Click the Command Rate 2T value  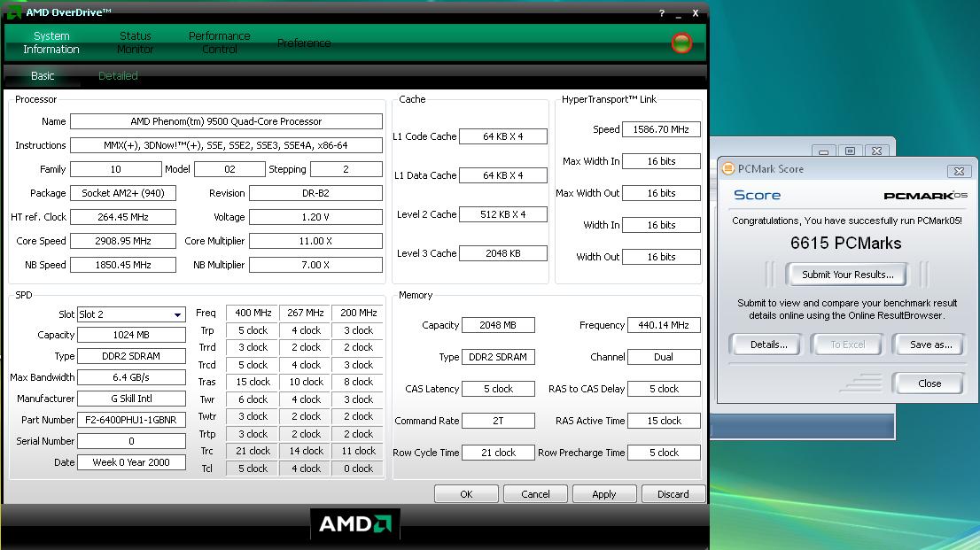(498, 421)
